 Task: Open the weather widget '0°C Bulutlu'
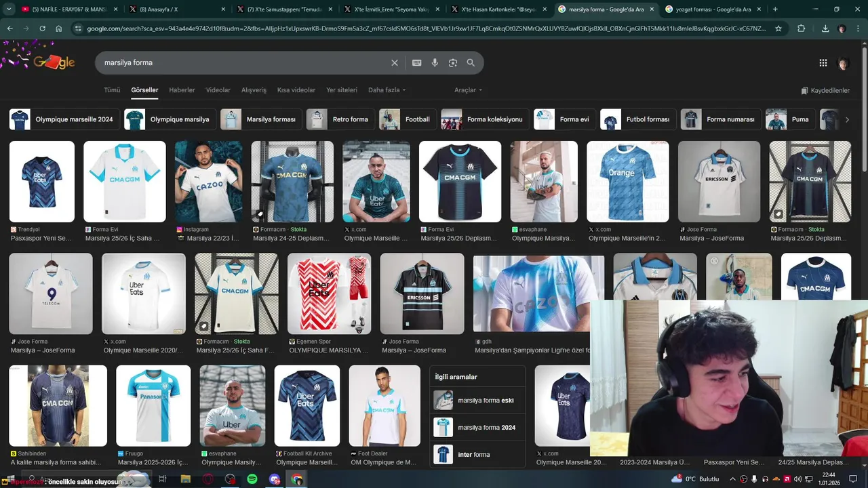pyautogui.click(x=696, y=479)
